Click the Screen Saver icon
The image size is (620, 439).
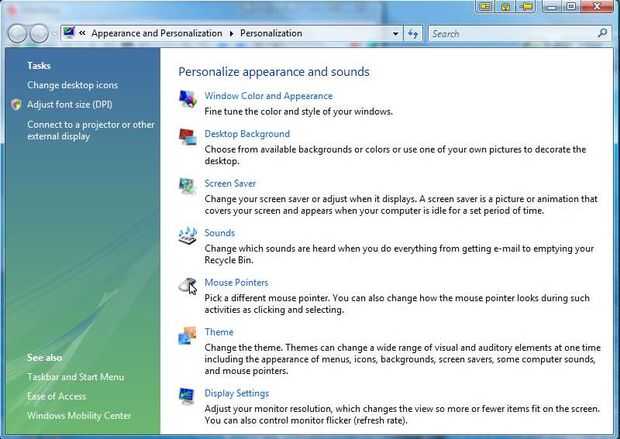pos(187,186)
